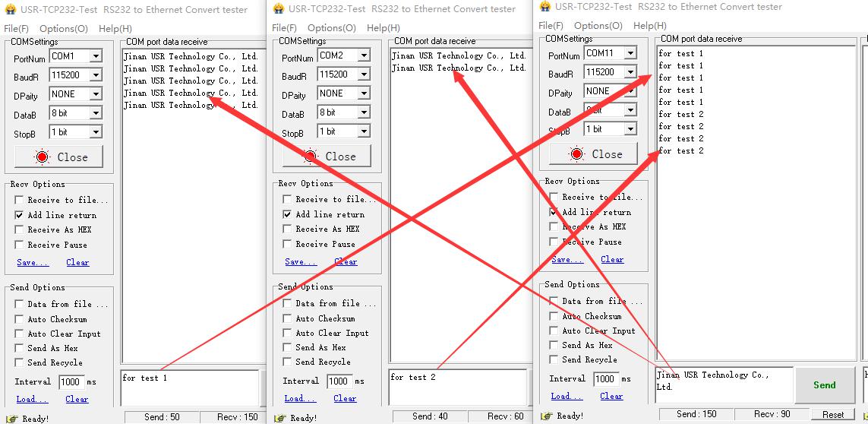868x424 pixels.
Task: Open StopB dropdown in the COM2 window
Action: [365, 131]
